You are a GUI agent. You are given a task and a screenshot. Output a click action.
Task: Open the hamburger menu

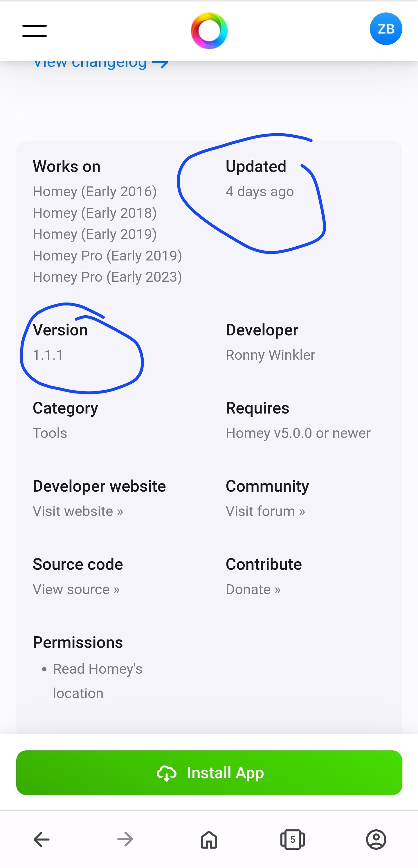(x=34, y=31)
